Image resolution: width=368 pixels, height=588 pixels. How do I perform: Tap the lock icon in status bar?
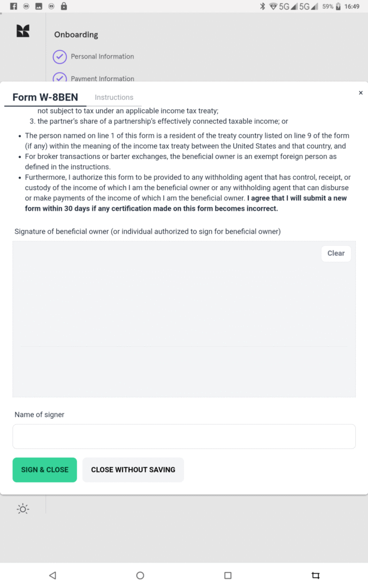(63, 6)
